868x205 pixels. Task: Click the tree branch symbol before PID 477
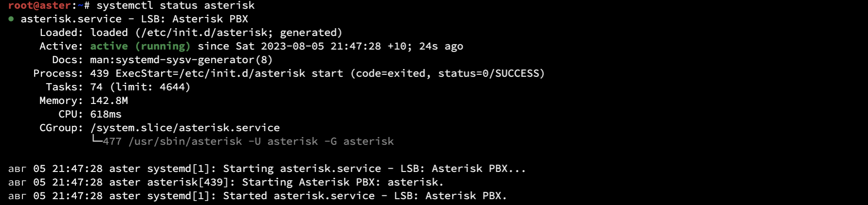coord(96,140)
